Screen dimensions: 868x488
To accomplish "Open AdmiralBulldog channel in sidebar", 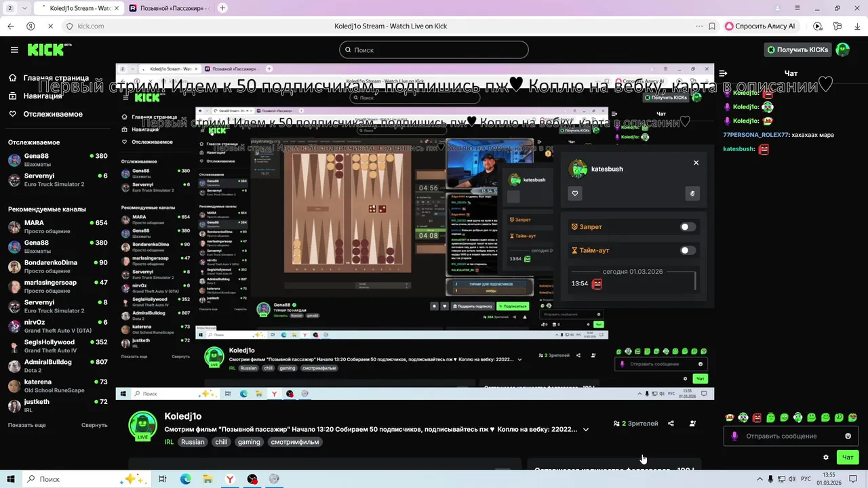I will (58, 366).
